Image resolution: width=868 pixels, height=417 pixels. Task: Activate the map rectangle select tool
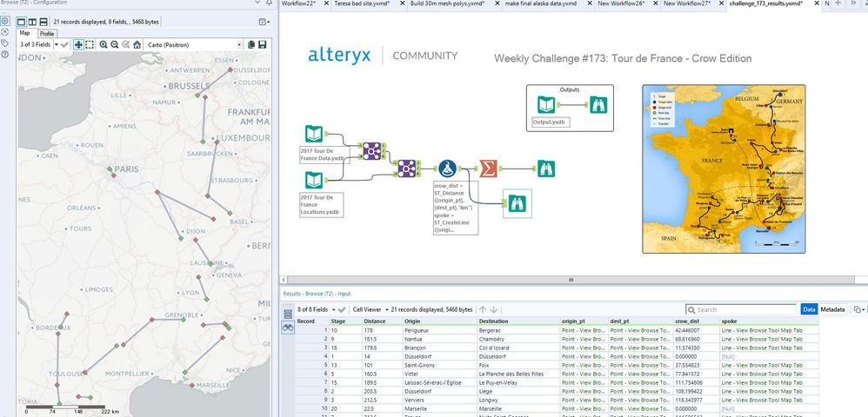90,45
